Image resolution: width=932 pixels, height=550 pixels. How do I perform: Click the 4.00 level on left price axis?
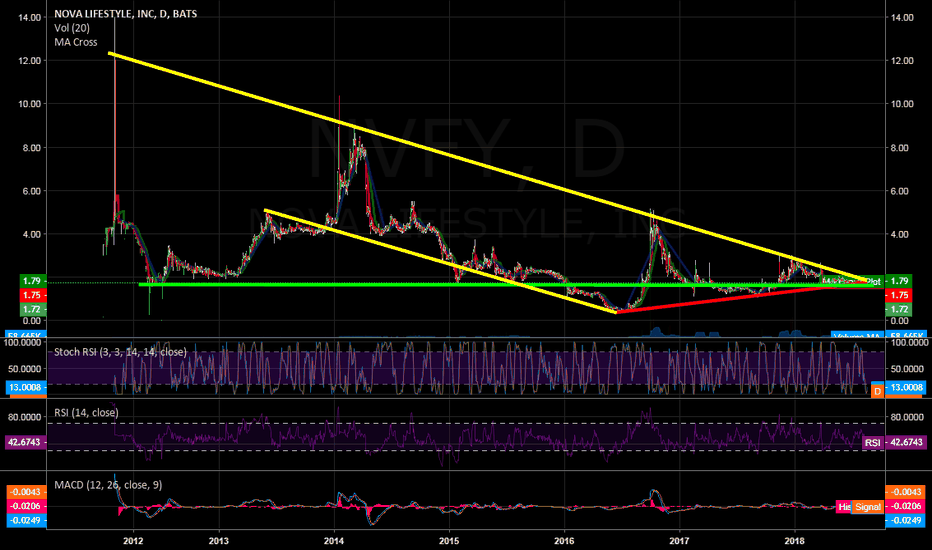(x=32, y=234)
